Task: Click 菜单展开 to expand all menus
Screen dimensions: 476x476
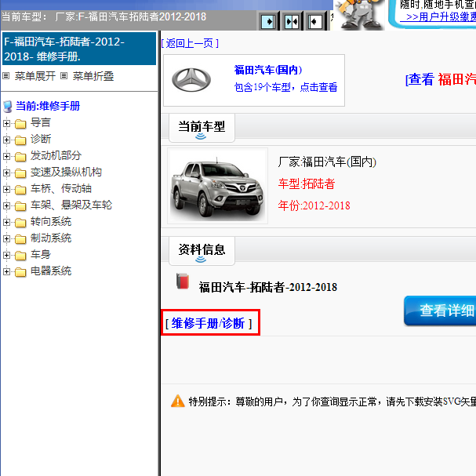Action: 35,76
